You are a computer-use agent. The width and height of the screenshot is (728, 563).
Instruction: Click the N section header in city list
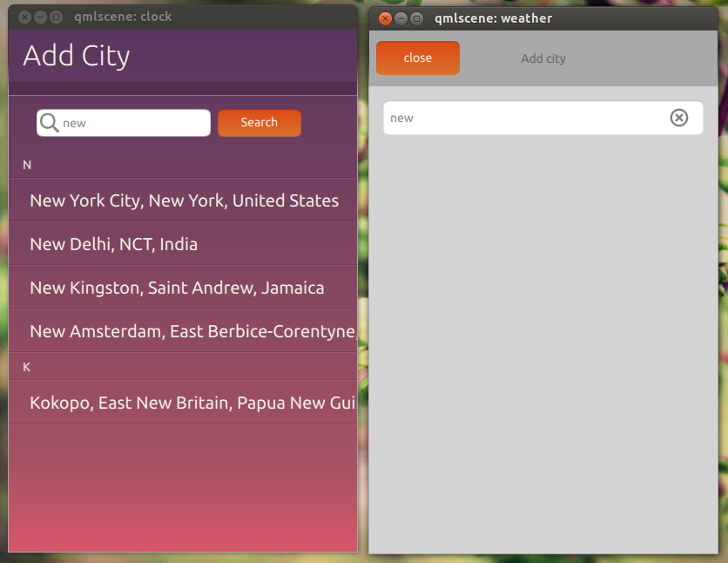pyautogui.click(x=27, y=165)
